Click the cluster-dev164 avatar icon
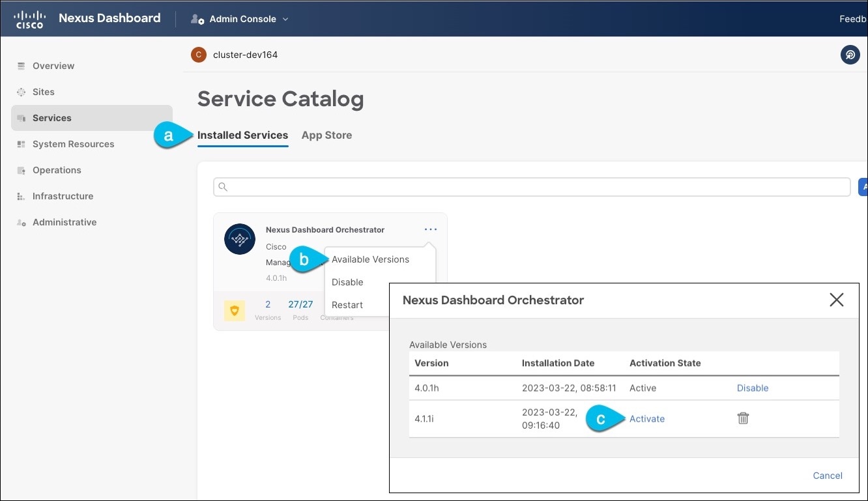Viewport: 868px width, 501px height. pos(199,55)
